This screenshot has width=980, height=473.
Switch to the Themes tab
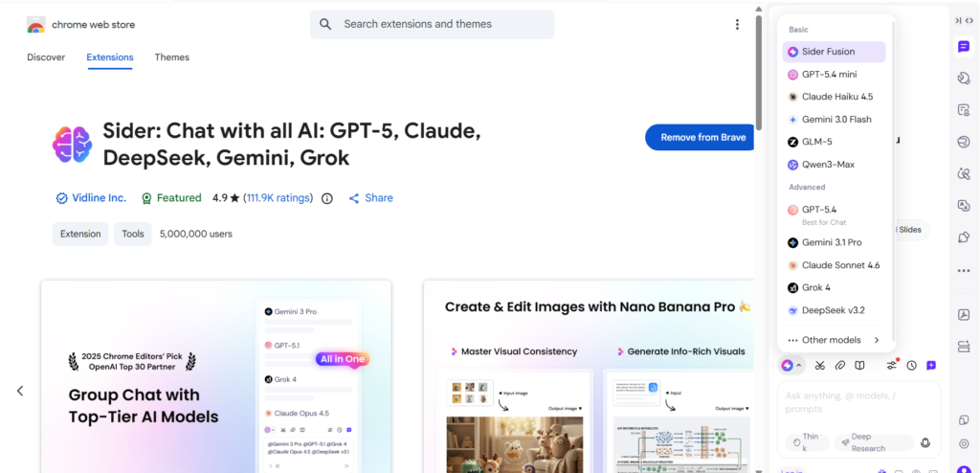click(172, 57)
